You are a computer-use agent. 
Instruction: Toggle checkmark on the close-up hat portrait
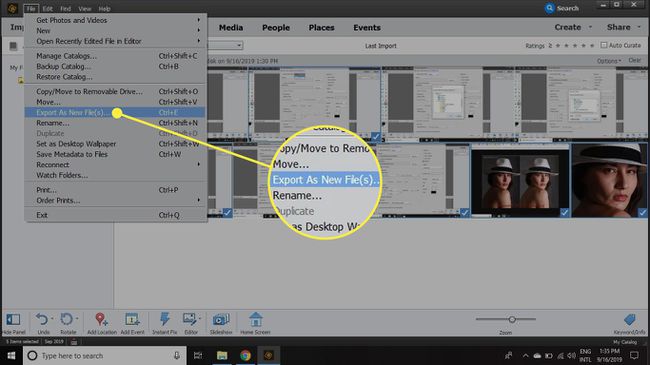pyautogui.click(x=643, y=213)
